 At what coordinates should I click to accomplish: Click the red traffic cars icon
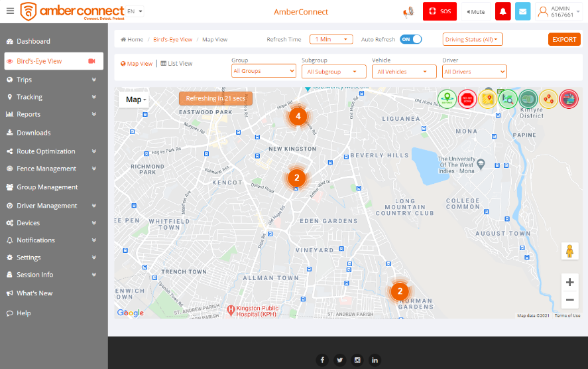tap(569, 99)
